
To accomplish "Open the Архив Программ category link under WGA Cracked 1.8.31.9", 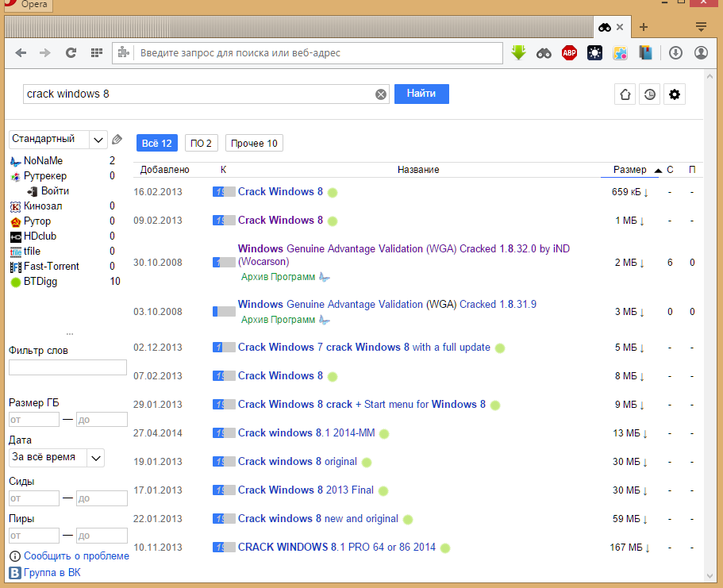I will click(278, 320).
